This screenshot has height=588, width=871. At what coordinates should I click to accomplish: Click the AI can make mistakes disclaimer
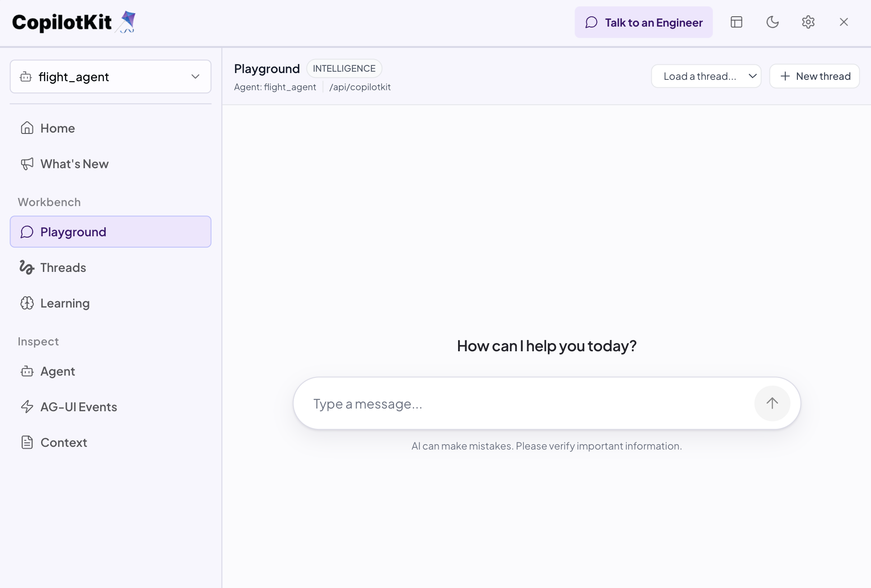pyautogui.click(x=547, y=446)
